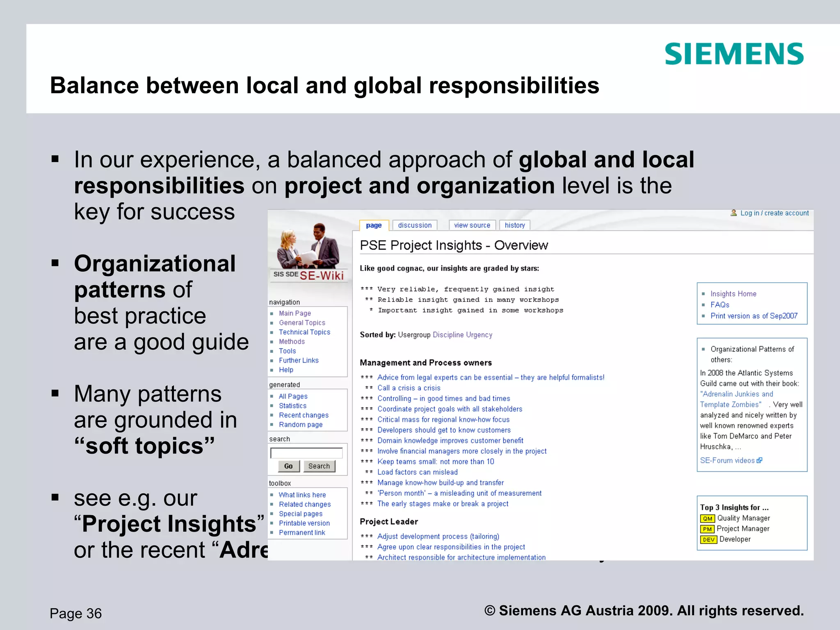This screenshot has height=630, width=840.
Task: Open Technical Topics link
Action: point(304,332)
